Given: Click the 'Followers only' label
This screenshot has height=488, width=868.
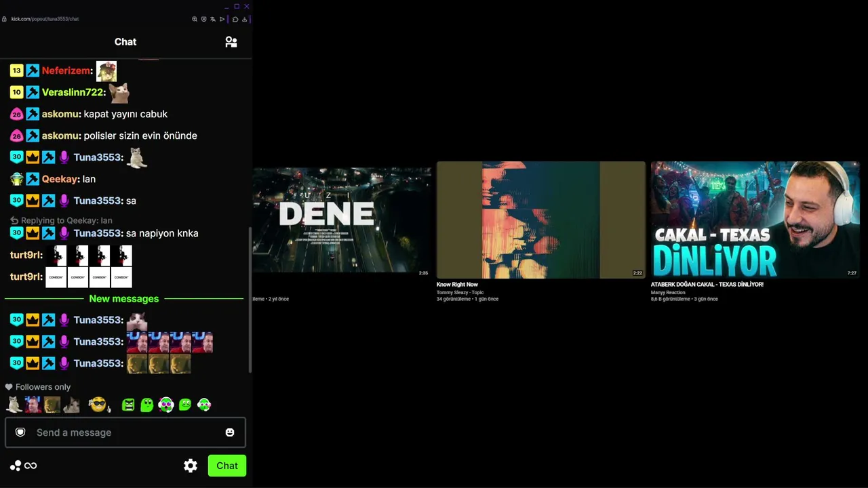Looking at the screenshot, I should [43, 387].
